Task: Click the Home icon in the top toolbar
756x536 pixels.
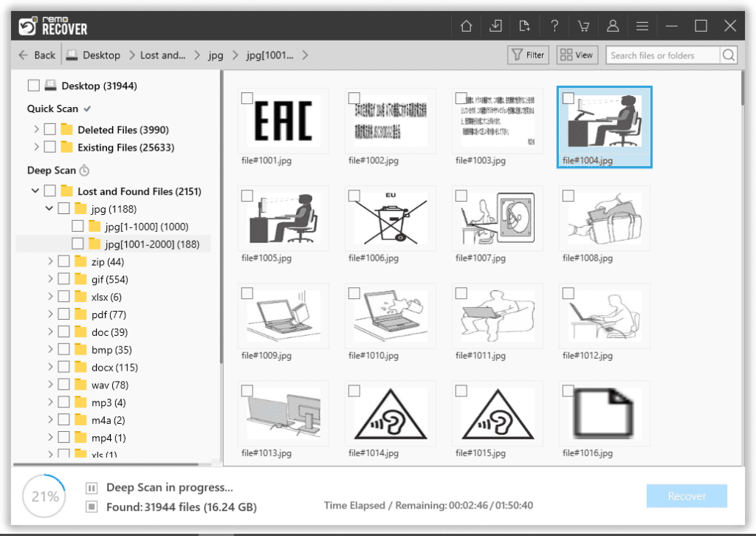Action: (x=466, y=25)
